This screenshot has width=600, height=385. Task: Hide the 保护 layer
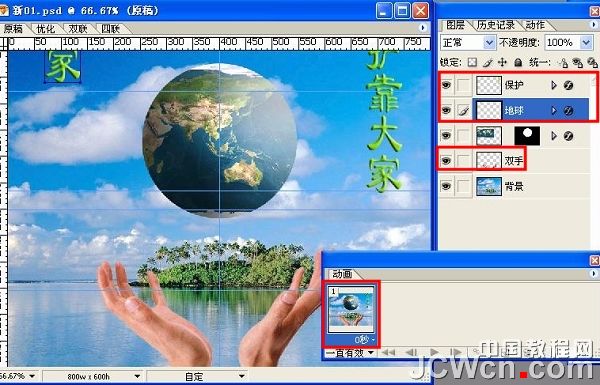pos(446,85)
